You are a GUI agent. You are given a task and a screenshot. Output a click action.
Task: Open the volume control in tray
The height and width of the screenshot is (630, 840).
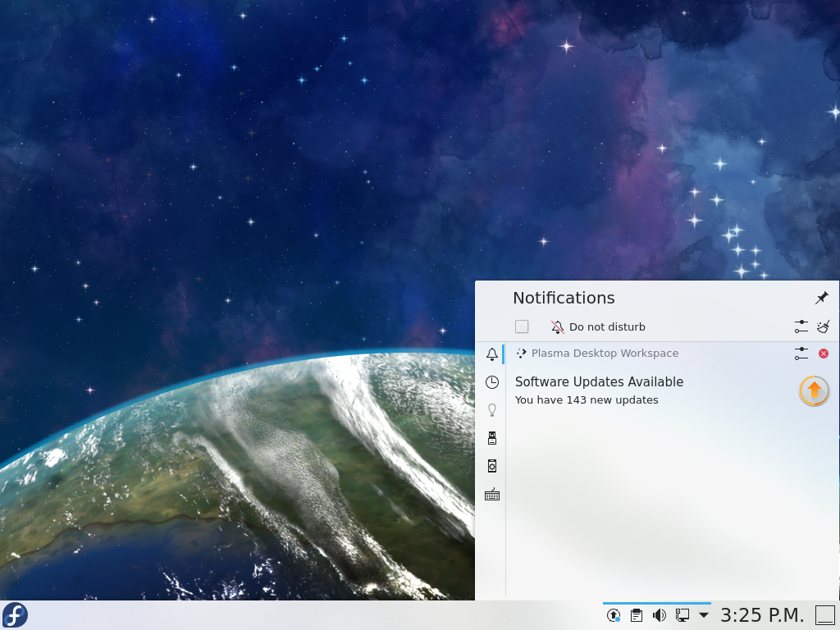[659, 615]
